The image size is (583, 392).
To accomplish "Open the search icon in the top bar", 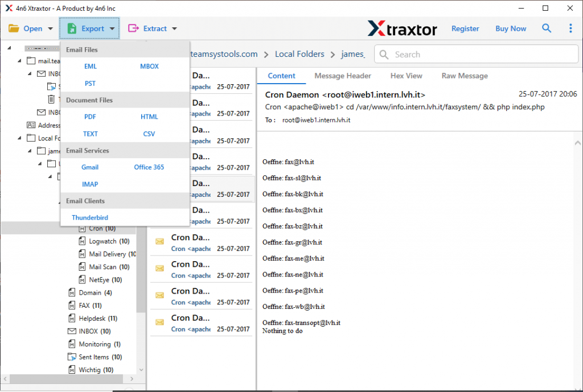I will (547, 28).
